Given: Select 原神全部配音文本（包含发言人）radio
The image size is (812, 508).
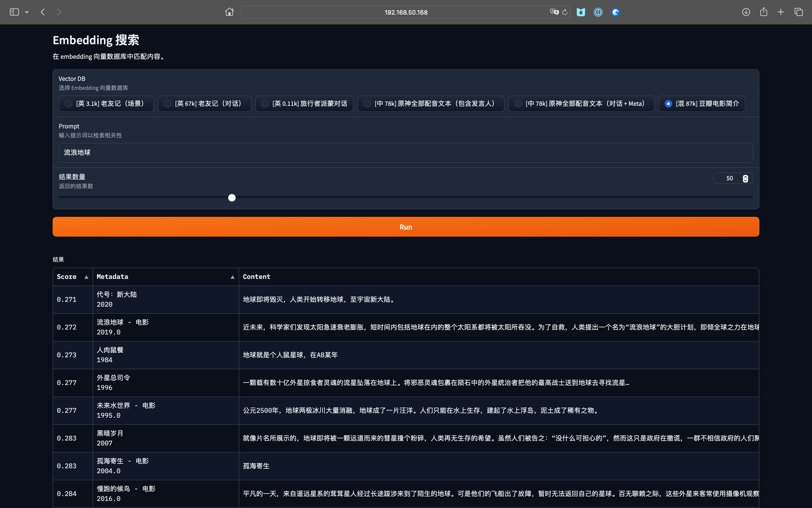Looking at the screenshot, I should click(x=431, y=103).
